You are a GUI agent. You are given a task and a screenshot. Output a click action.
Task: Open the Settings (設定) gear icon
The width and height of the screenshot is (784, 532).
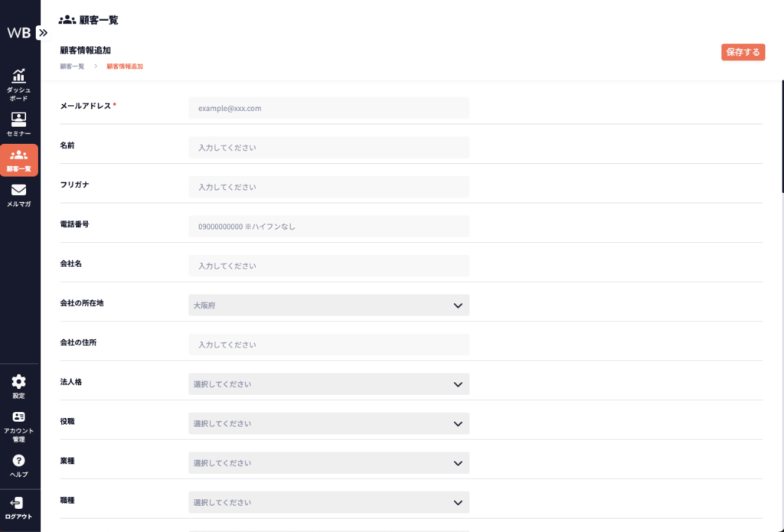pyautogui.click(x=19, y=381)
